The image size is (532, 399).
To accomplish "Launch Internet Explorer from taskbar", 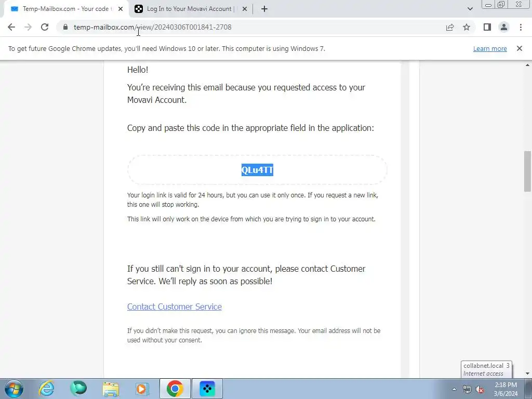I will [46, 389].
